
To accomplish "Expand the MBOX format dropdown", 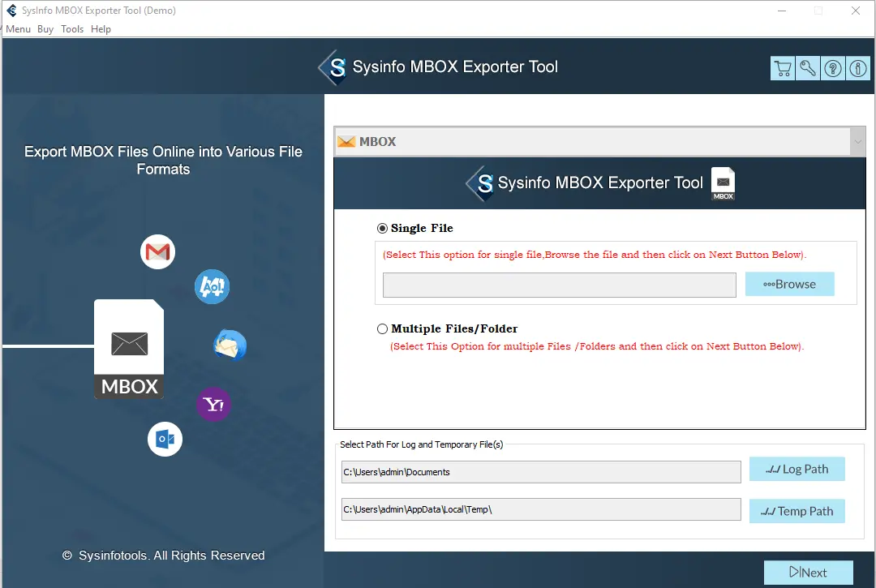I will 857,141.
